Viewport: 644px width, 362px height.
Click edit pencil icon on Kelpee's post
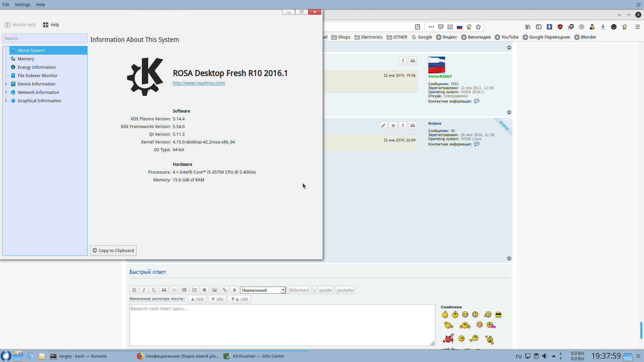point(383,125)
